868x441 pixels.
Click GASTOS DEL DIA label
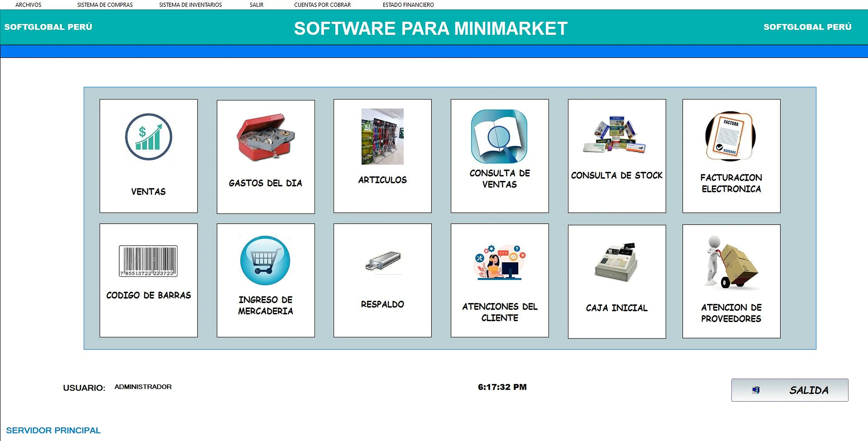pos(266,183)
